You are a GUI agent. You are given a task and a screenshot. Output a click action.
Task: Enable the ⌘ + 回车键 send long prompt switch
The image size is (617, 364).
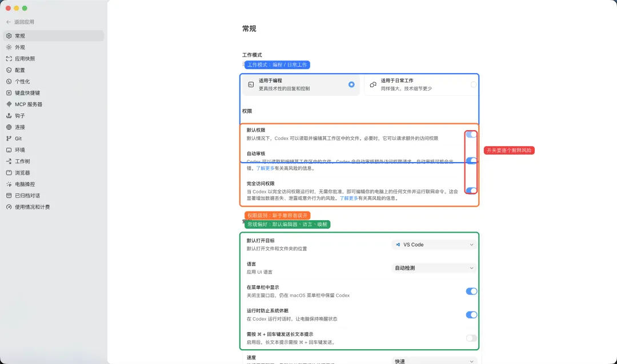(471, 338)
